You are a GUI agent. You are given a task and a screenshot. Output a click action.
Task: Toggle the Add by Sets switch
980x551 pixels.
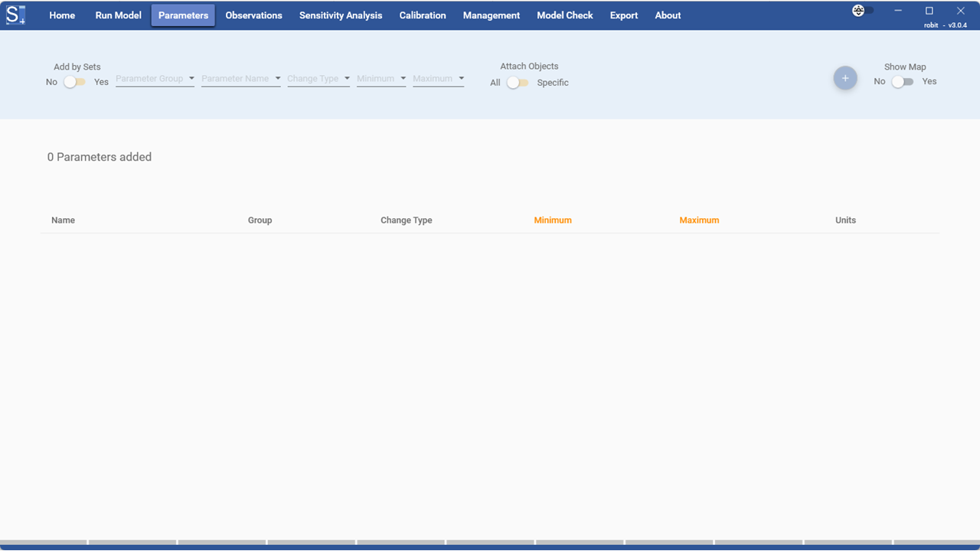(x=75, y=82)
